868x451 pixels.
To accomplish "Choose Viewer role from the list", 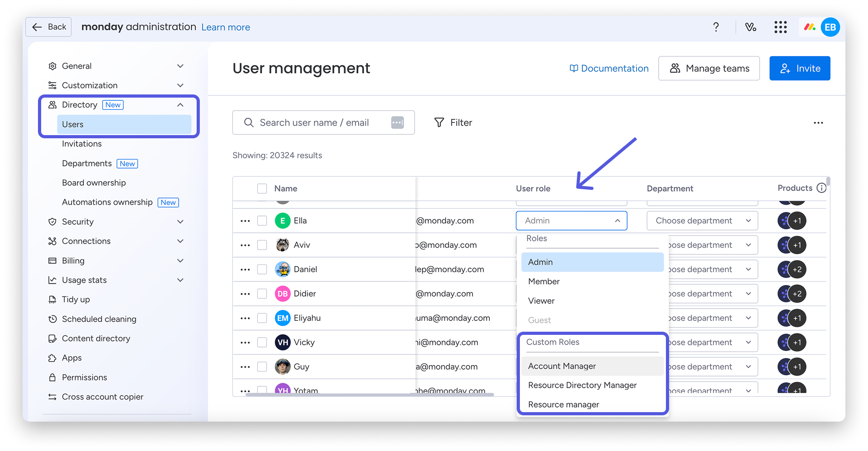I will [x=592, y=301].
